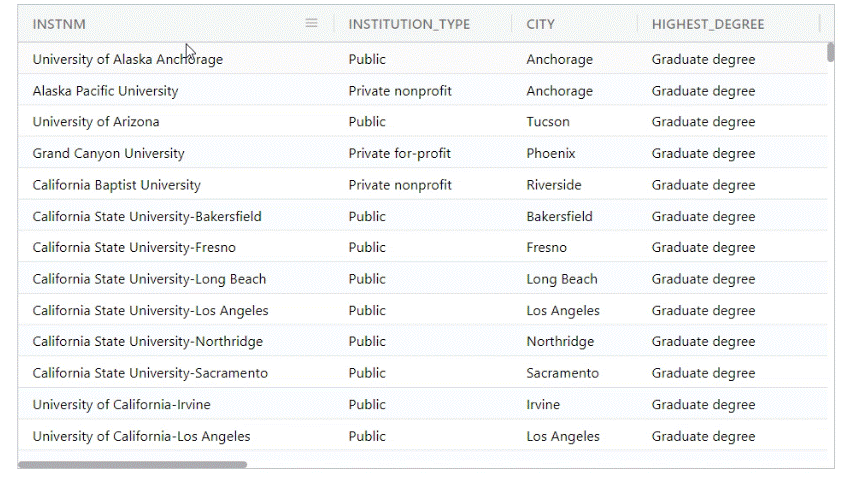This screenshot has width=853, height=480.
Task: Click the CITY column header
Action: pos(540,24)
